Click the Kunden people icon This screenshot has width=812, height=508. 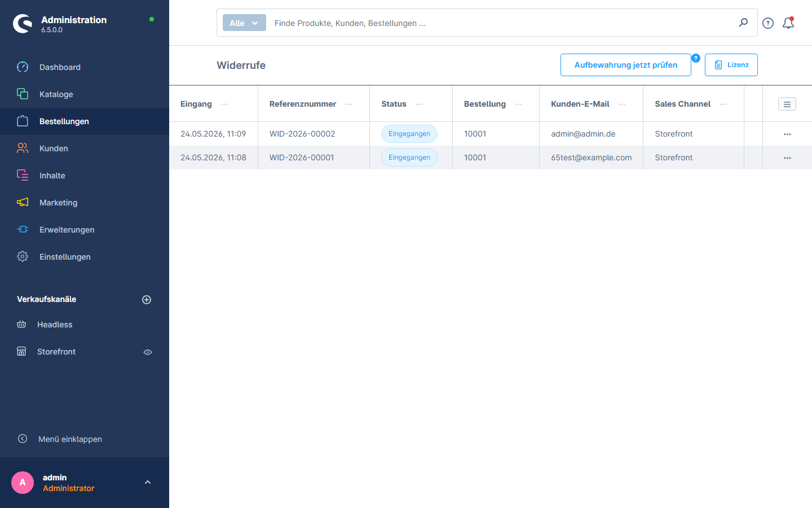tap(23, 148)
